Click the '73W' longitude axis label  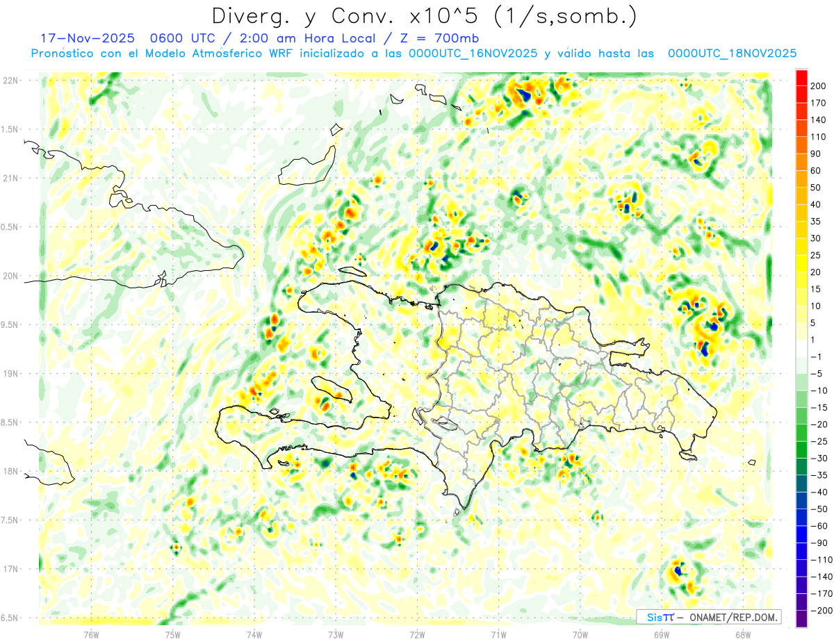pyautogui.click(x=336, y=634)
